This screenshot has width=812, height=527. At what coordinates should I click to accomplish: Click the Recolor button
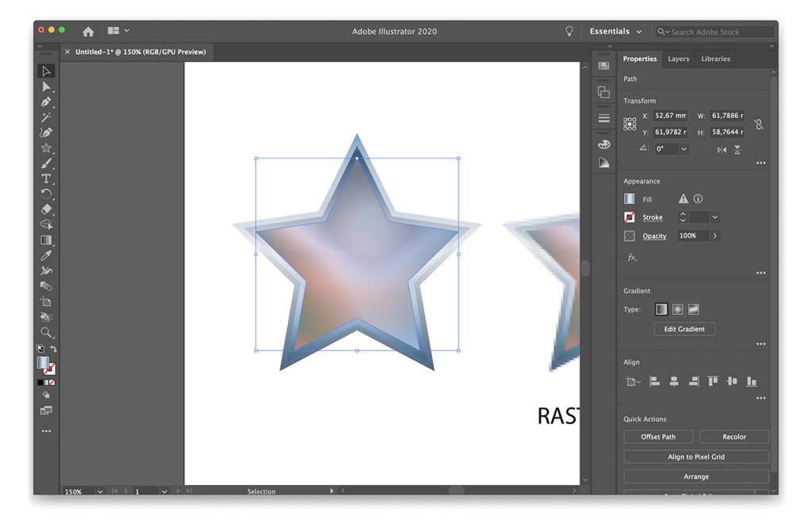734,437
